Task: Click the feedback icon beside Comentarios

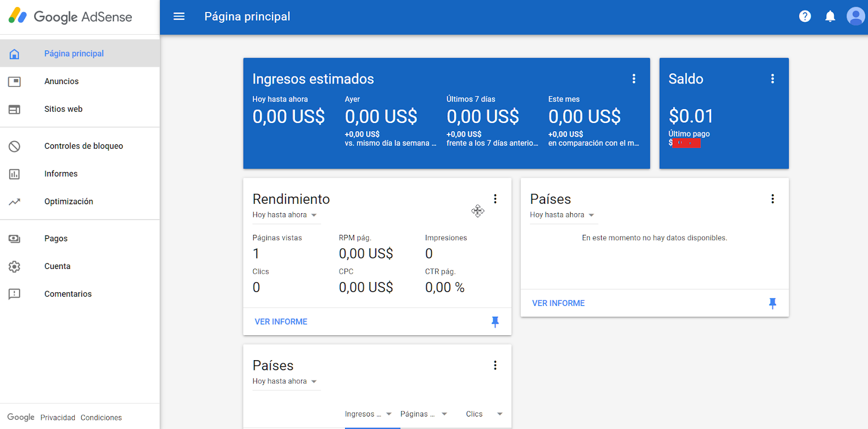Action: click(x=15, y=294)
